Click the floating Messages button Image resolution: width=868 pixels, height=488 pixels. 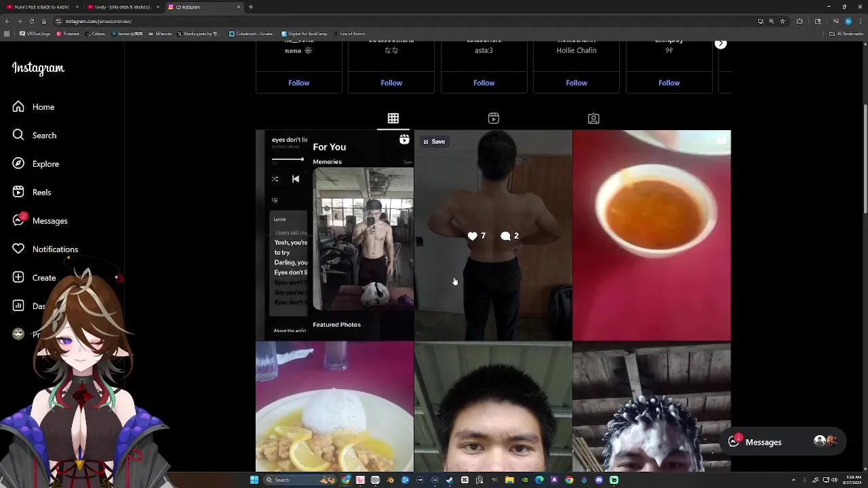click(783, 442)
